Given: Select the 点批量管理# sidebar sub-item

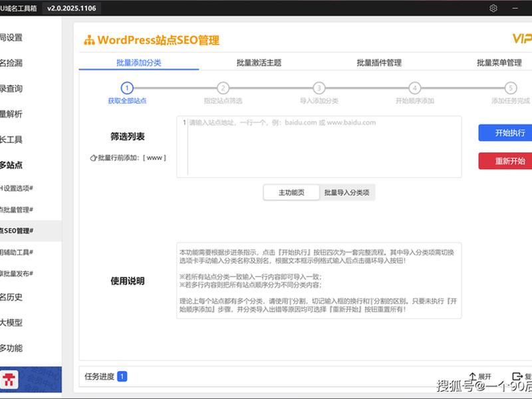Looking at the screenshot, I should (16, 209).
